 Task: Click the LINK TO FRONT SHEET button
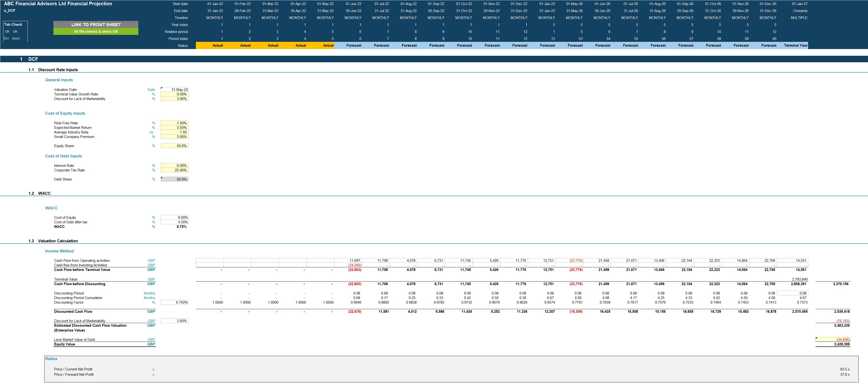[96, 25]
